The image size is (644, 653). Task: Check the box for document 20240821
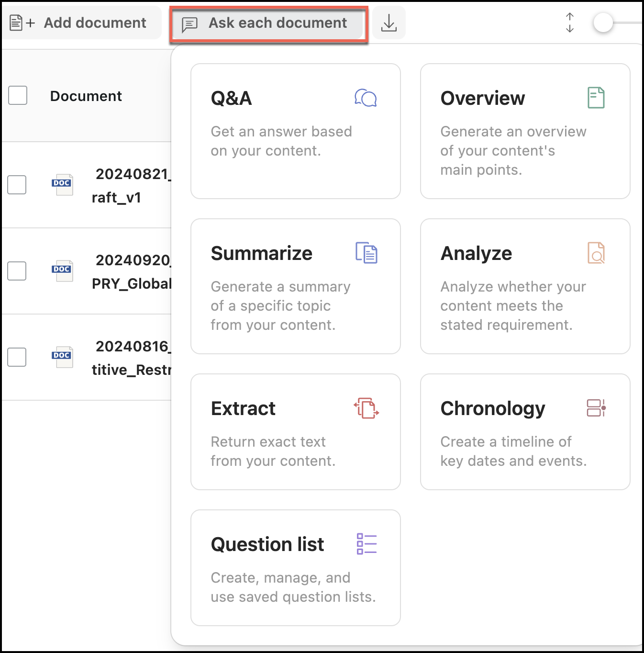[17, 185]
